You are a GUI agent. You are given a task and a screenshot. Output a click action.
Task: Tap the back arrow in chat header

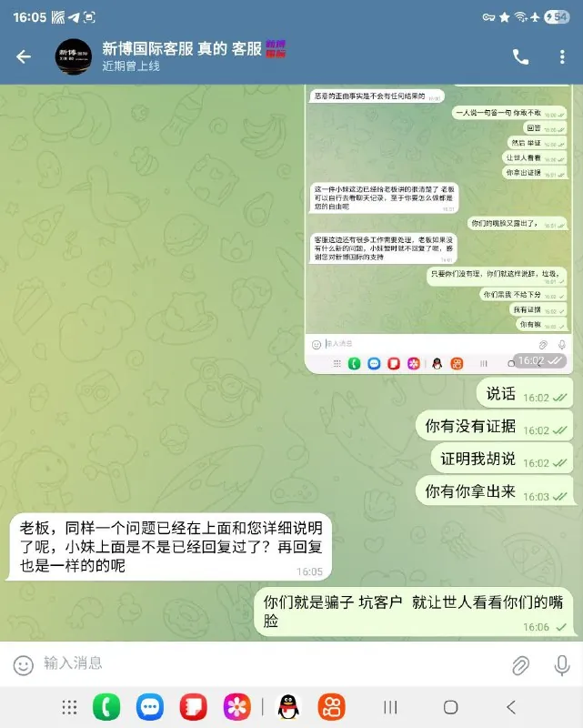click(24, 56)
